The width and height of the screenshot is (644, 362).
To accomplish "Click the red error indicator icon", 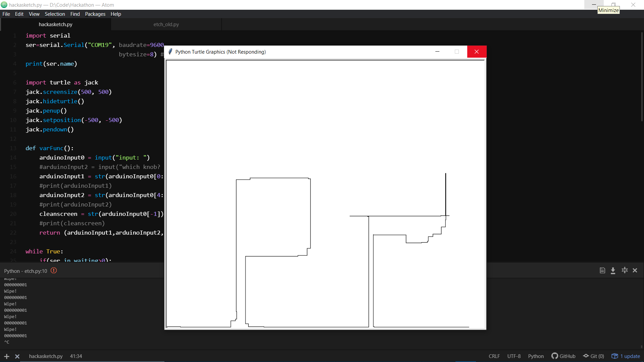I will [x=54, y=270].
